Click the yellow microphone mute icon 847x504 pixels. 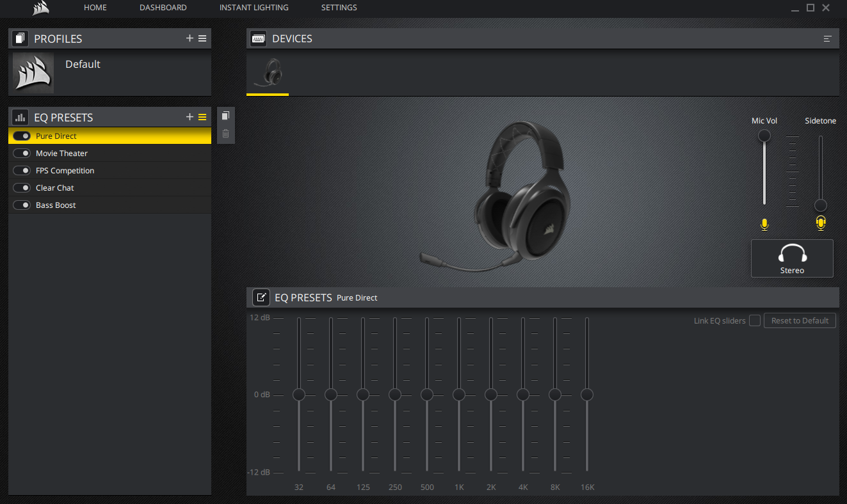pos(764,224)
